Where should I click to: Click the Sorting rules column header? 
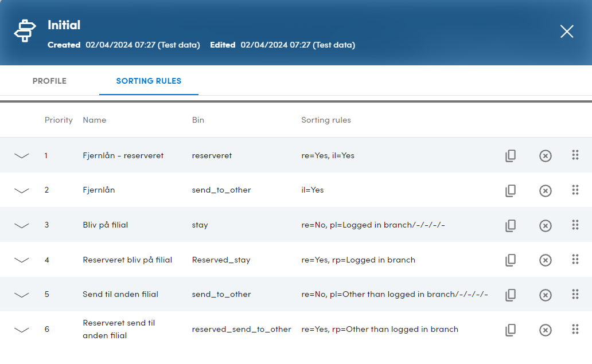(x=326, y=120)
